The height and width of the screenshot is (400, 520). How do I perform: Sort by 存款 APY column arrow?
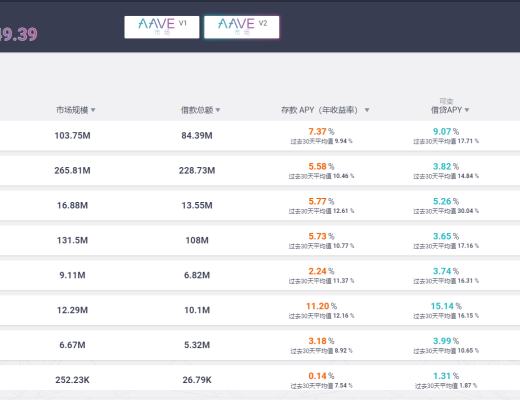[x=367, y=110]
